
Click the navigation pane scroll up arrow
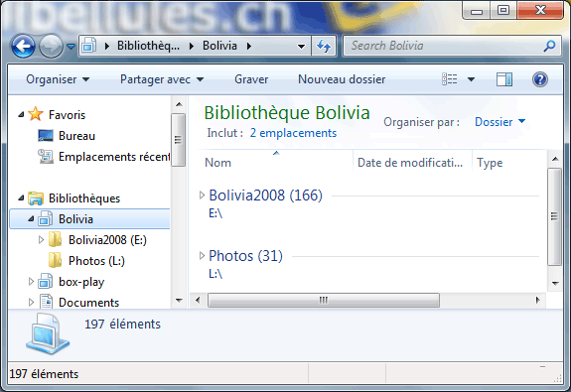[179, 105]
